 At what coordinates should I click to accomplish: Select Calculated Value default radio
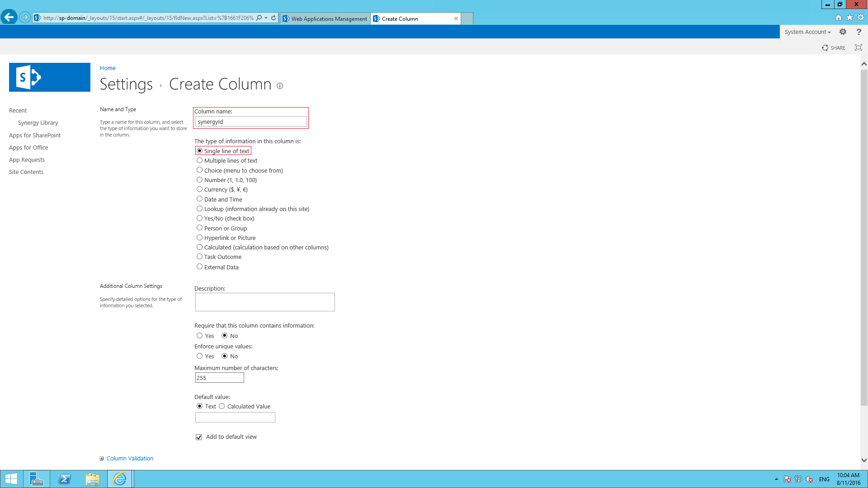click(x=222, y=406)
